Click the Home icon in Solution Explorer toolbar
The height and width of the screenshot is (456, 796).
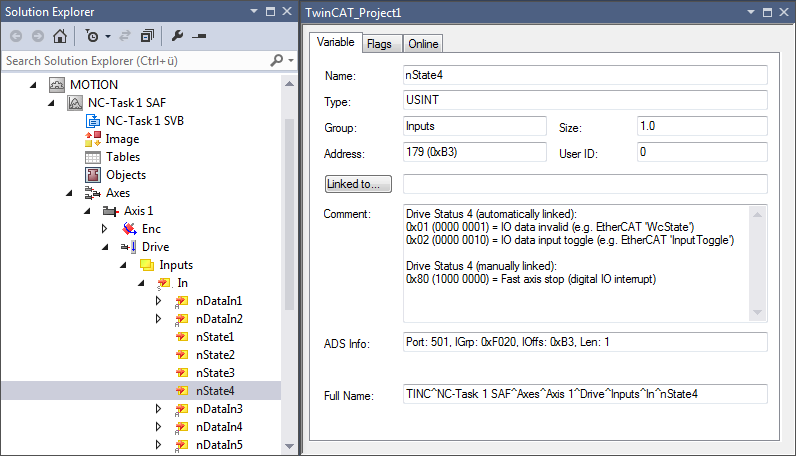59,36
